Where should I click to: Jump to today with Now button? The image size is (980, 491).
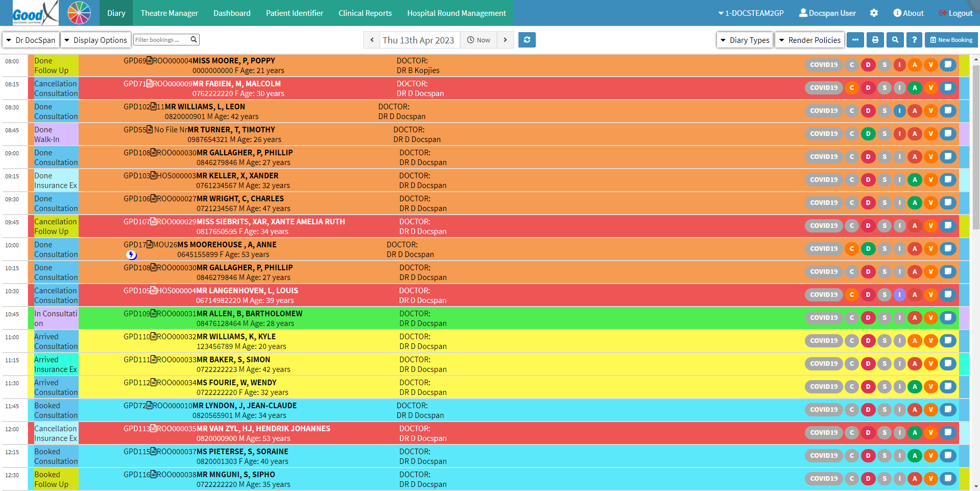[479, 40]
